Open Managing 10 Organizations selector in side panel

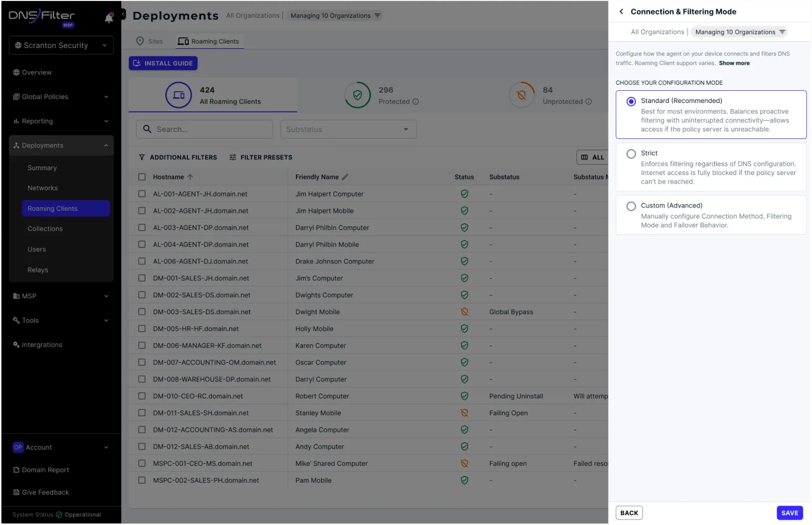coord(739,32)
